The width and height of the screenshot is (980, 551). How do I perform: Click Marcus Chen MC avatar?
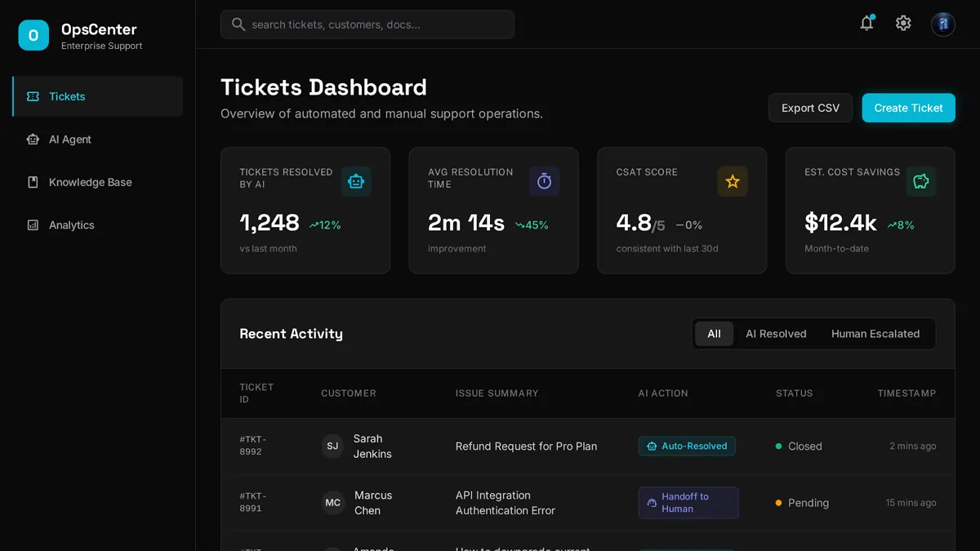[x=332, y=503]
